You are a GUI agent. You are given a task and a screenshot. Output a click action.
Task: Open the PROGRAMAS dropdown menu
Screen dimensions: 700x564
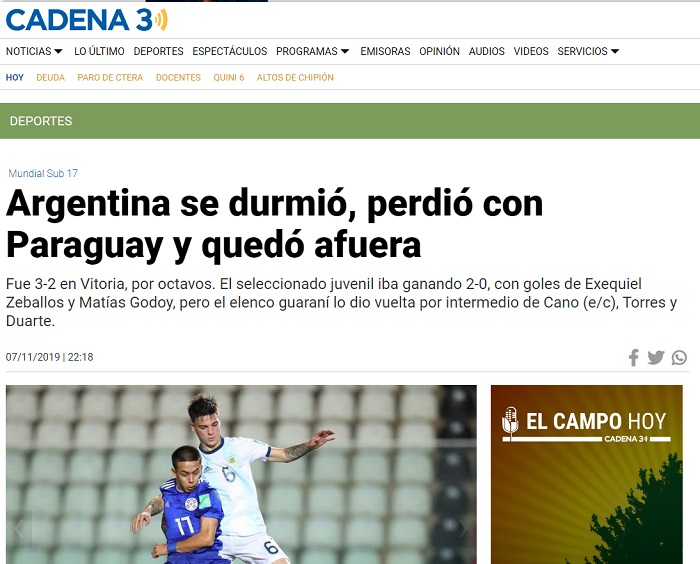312,51
